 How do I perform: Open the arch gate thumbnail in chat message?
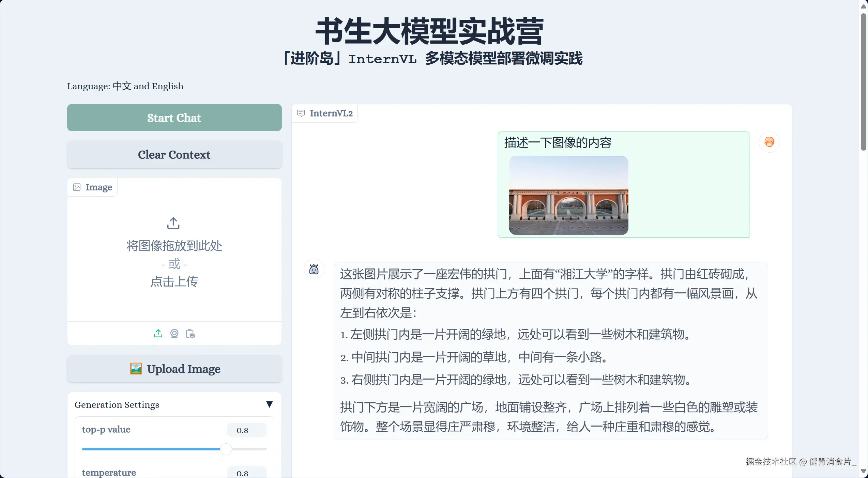click(x=568, y=195)
